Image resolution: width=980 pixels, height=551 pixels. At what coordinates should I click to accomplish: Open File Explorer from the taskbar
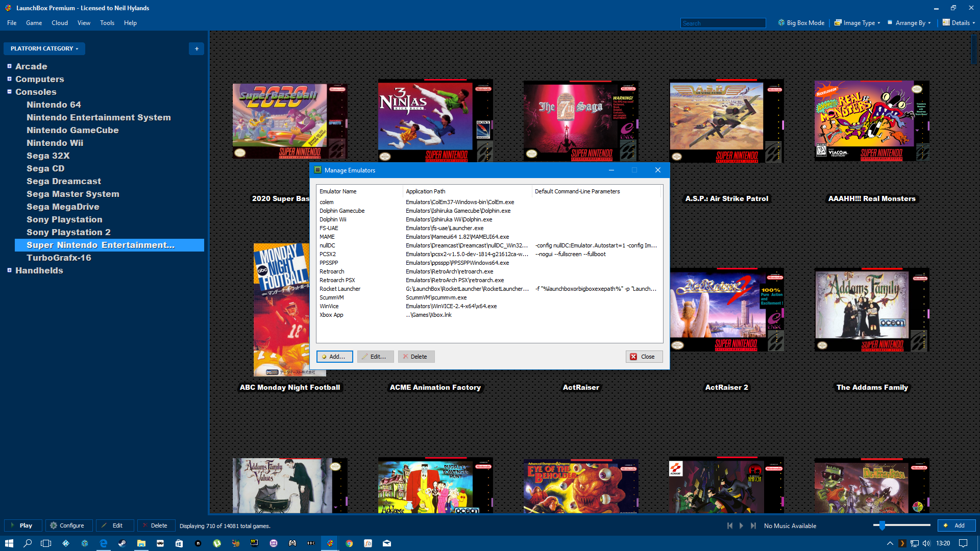[141, 543]
